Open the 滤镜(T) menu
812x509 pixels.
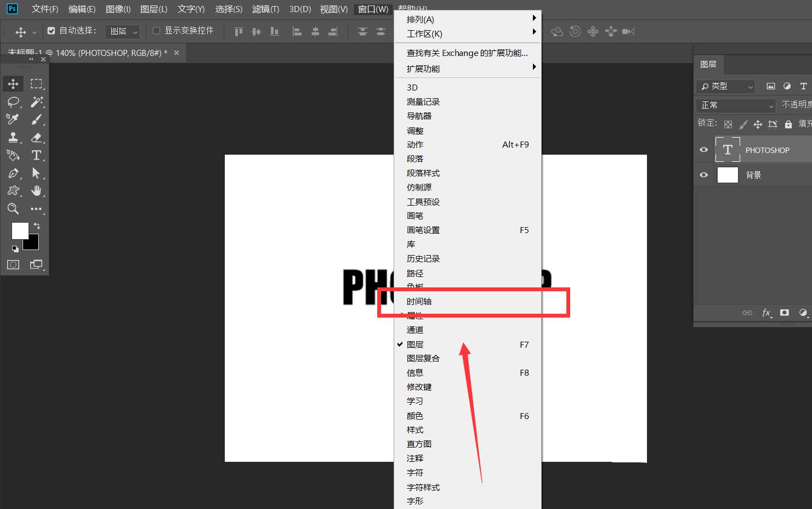click(265, 9)
